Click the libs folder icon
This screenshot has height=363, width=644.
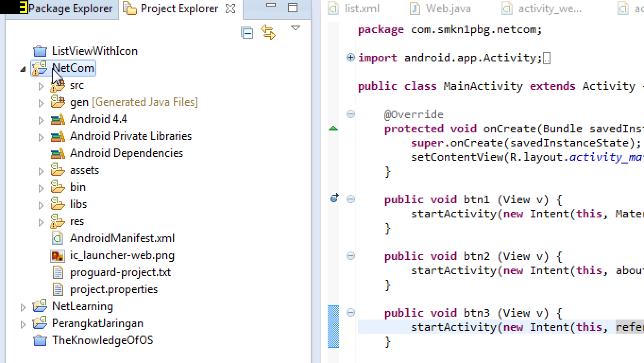click(58, 204)
